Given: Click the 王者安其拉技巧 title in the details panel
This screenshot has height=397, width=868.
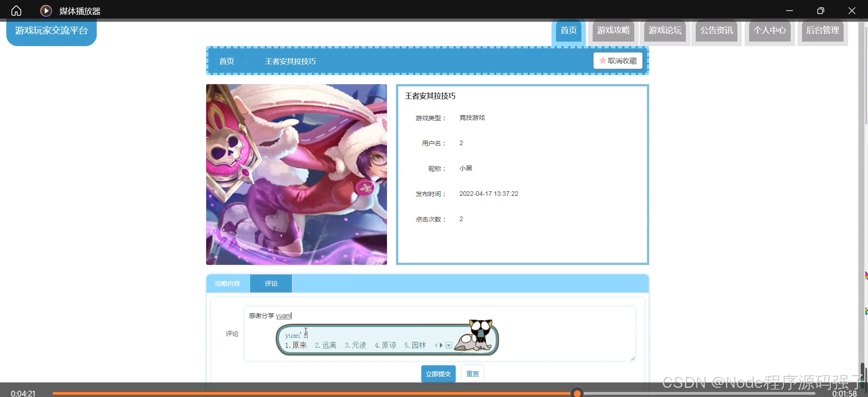Looking at the screenshot, I should tap(430, 96).
